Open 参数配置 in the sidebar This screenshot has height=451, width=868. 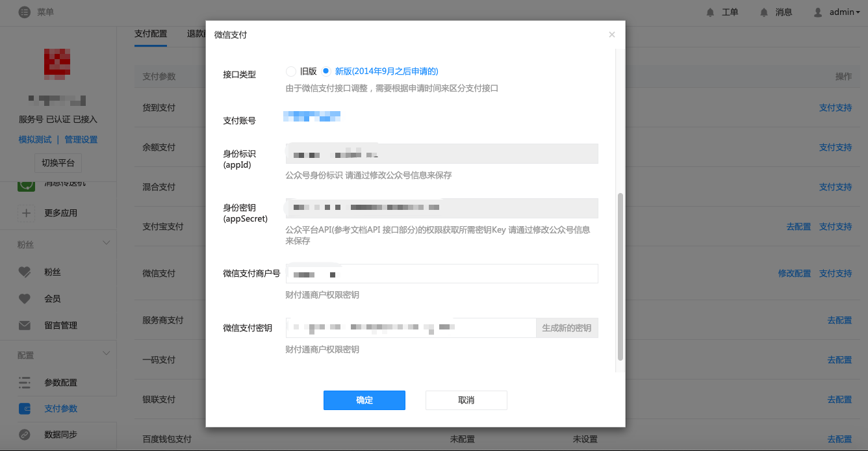tap(60, 383)
